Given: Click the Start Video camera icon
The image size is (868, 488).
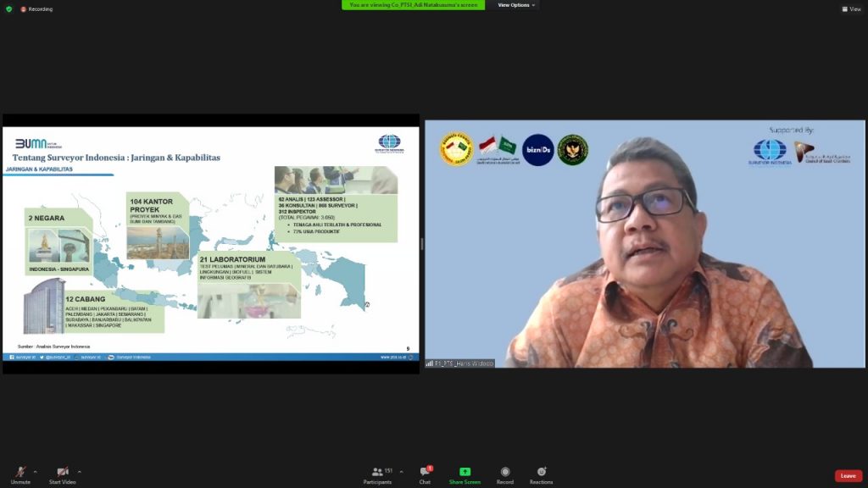Looking at the screenshot, I should [63, 472].
